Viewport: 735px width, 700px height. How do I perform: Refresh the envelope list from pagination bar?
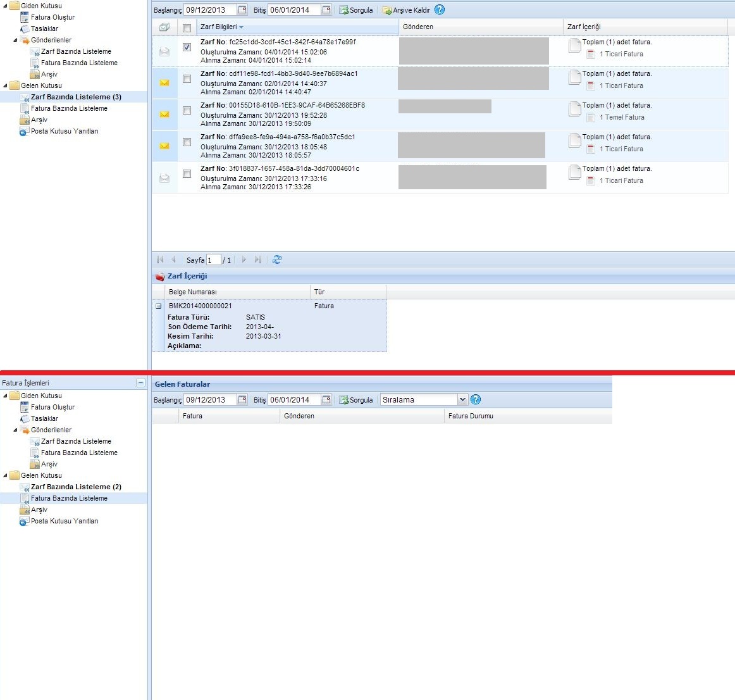point(276,259)
